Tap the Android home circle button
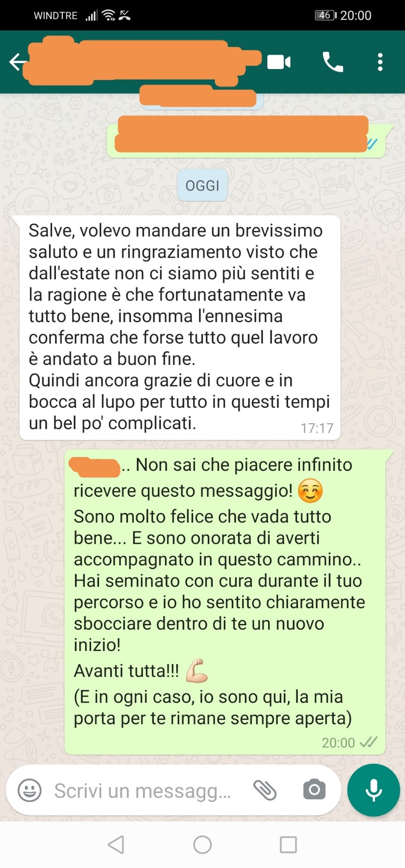The width and height of the screenshot is (405, 868). [202, 844]
